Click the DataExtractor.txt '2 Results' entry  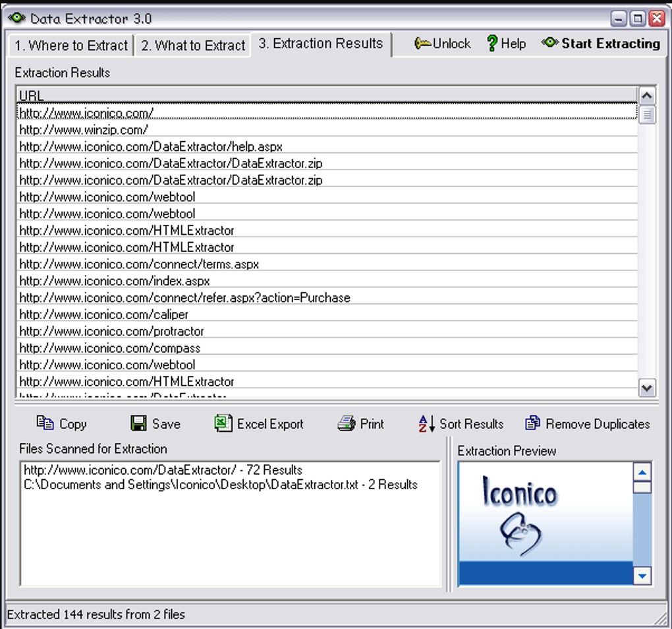220,485
